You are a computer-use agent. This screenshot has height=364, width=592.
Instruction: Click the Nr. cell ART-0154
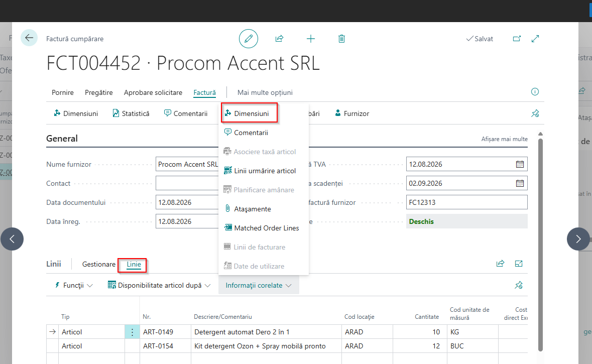165,346
